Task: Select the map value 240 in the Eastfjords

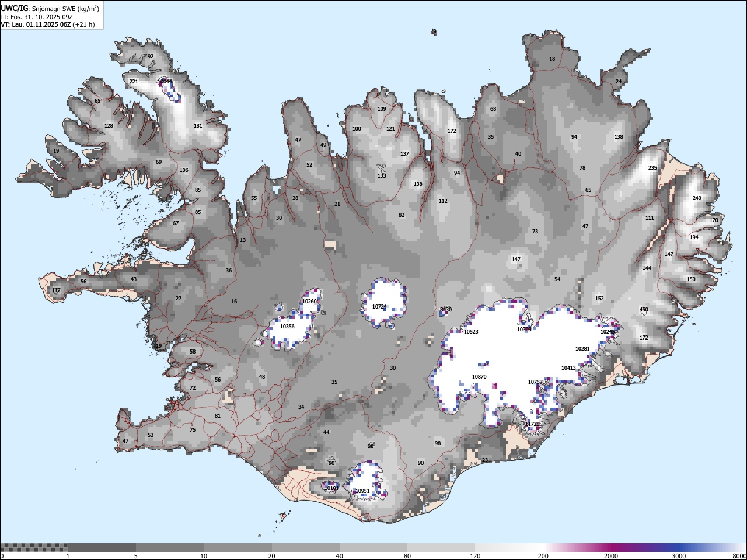Action: coord(697,198)
